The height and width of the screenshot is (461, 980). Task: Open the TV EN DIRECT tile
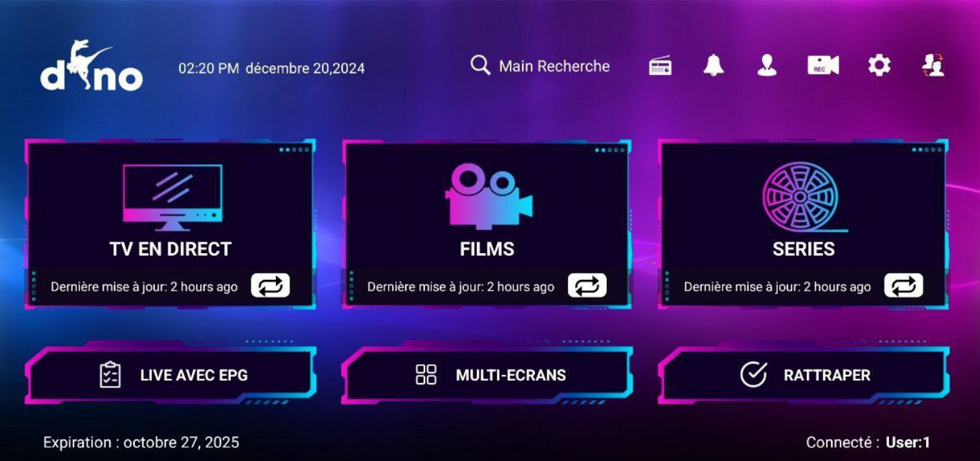[x=170, y=224]
